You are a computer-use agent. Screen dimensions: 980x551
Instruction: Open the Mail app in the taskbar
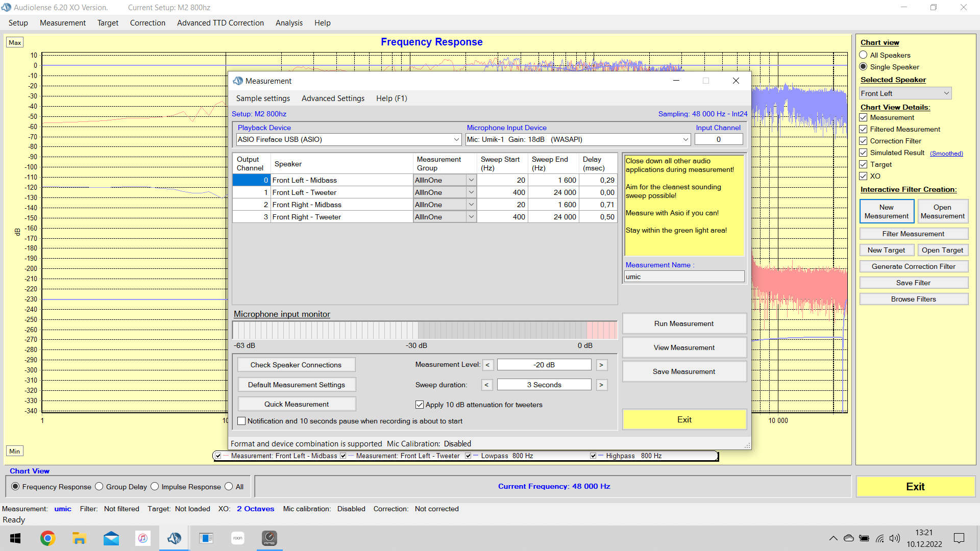tap(111, 538)
